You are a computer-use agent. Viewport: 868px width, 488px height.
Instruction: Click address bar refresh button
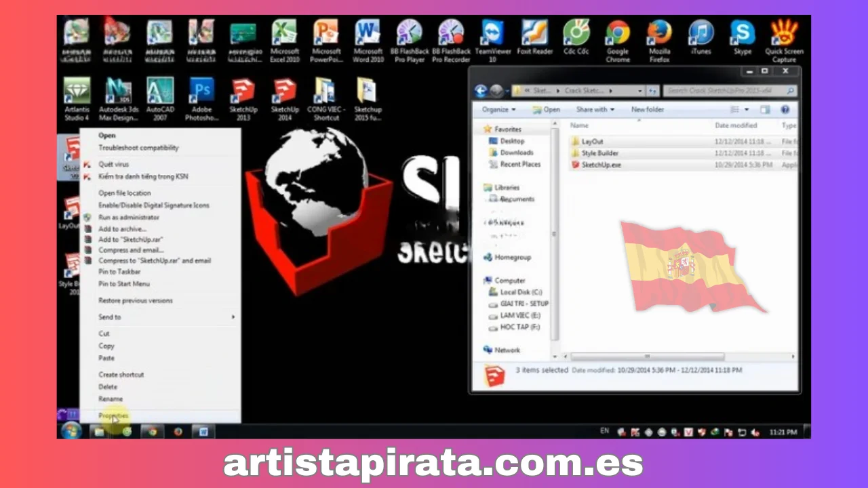[x=652, y=91]
